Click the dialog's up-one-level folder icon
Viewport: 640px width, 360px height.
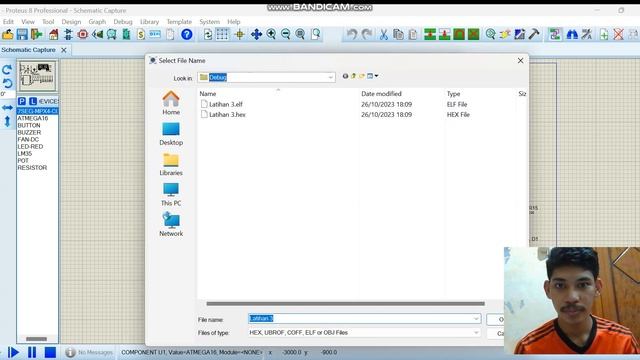(353, 76)
